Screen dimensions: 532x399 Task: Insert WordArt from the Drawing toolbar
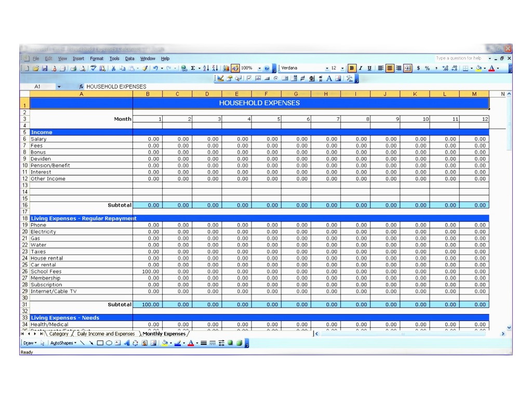127,343
